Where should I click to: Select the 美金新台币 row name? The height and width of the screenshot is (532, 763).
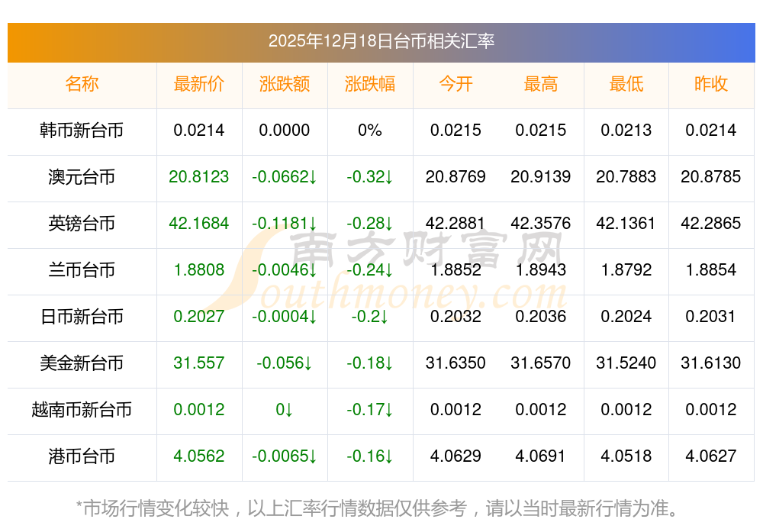click(x=82, y=363)
